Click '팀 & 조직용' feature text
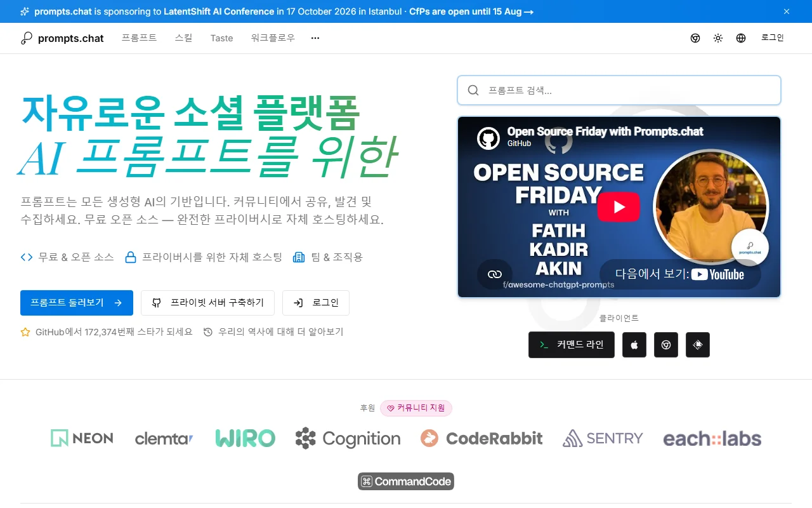The image size is (812, 508). click(336, 257)
